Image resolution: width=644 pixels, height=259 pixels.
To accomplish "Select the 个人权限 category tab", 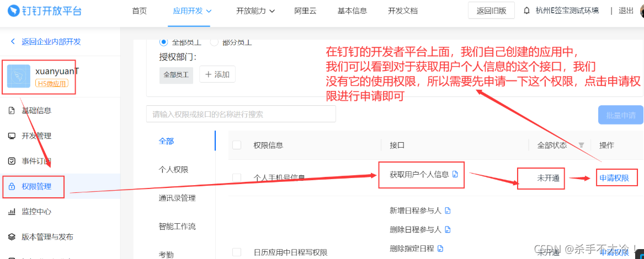I will 174,170.
